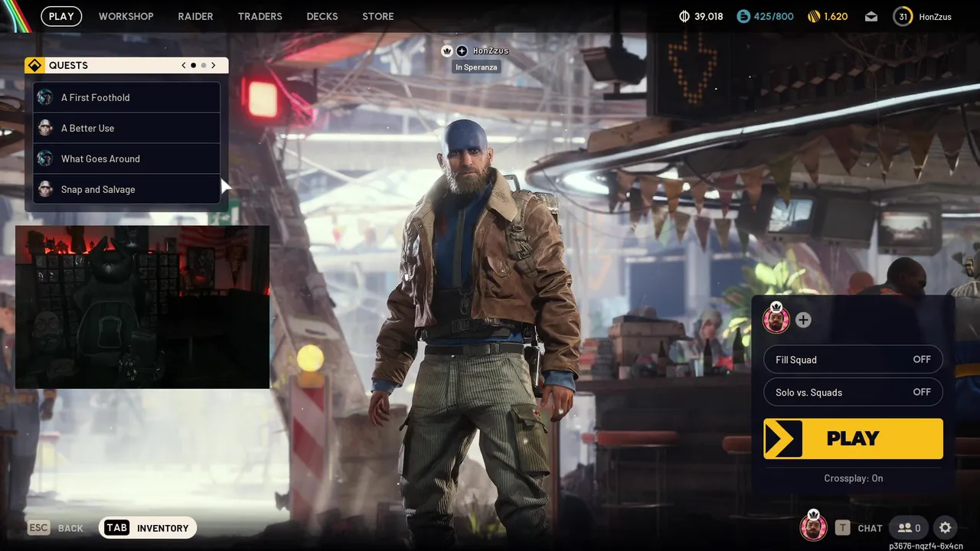
Task: Open the DECKS tab
Action: (322, 16)
